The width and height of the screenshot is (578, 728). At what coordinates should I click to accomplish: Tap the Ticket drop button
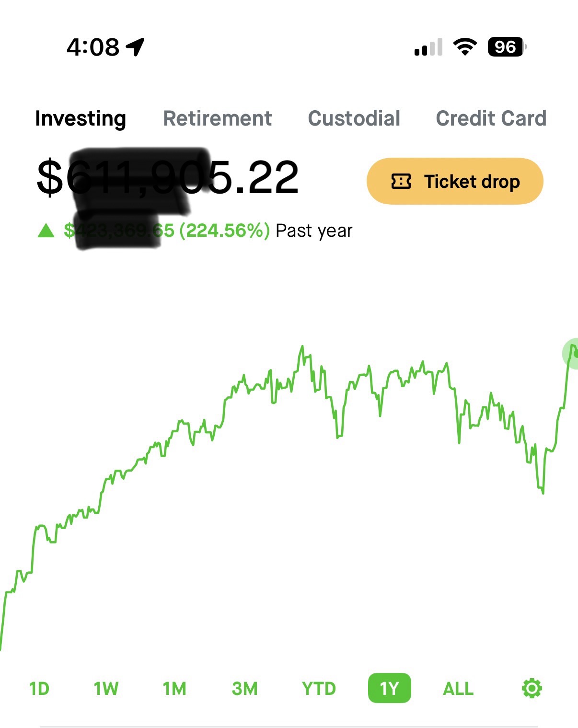coord(455,181)
